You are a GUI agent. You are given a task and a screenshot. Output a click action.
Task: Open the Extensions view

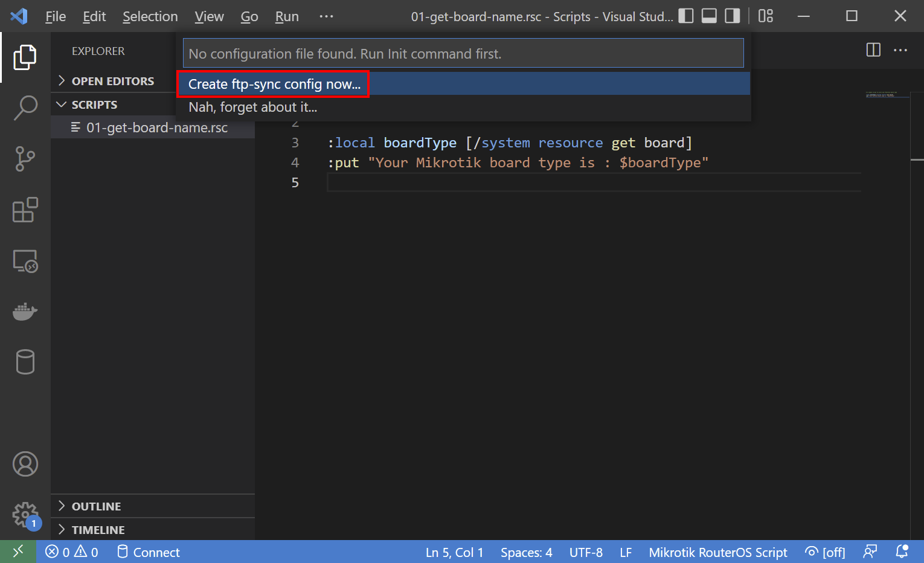(25, 210)
